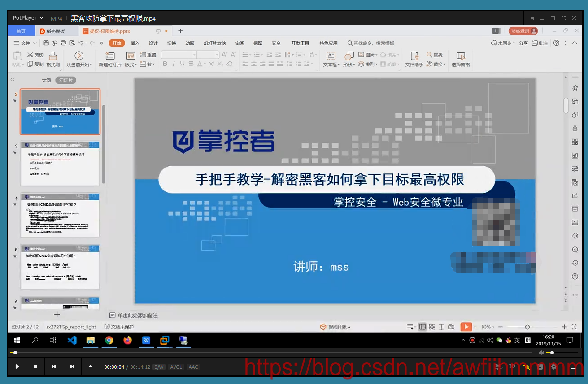Toggle italic formatting
The width and height of the screenshot is (588, 384).
click(x=174, y=64)
